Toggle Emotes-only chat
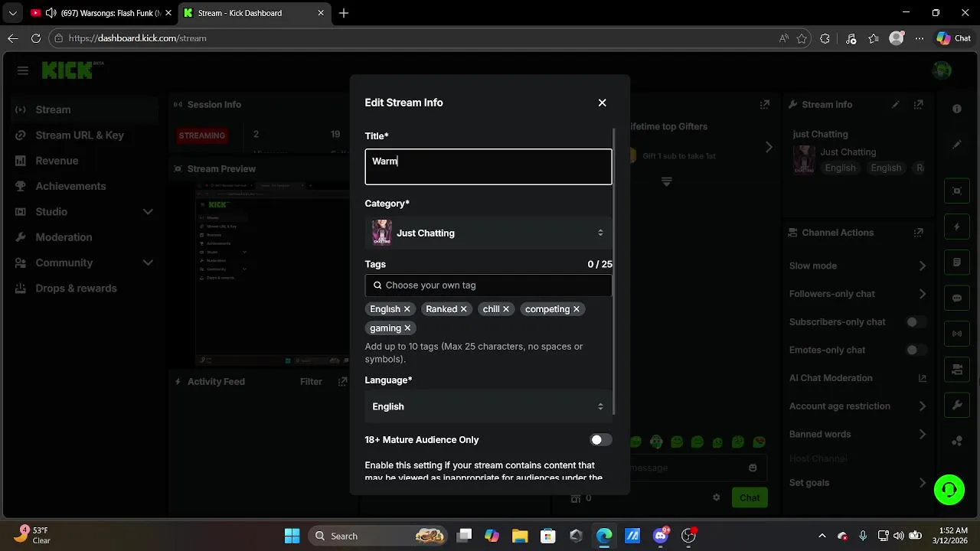Viewport: 980px width, 551px height. (916, 350)
